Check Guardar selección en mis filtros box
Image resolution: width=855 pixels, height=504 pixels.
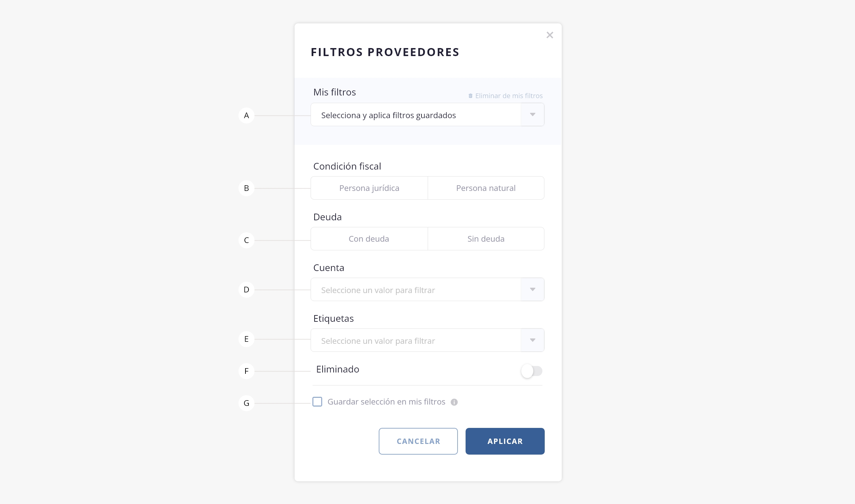[x=317, y=402]
